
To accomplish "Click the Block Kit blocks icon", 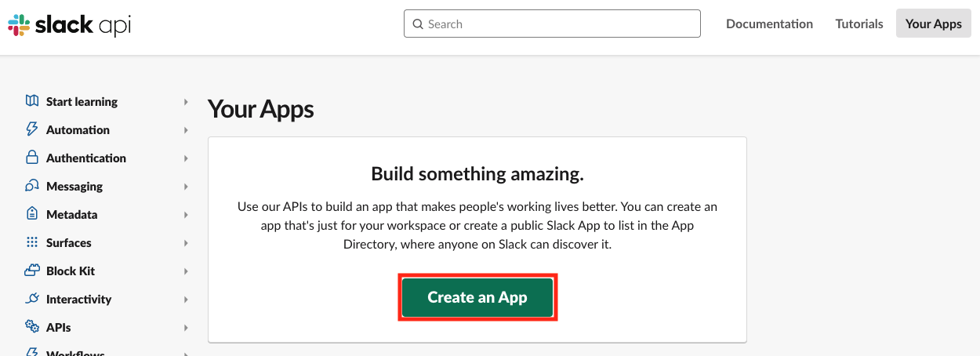I will [x=32, y=271].
